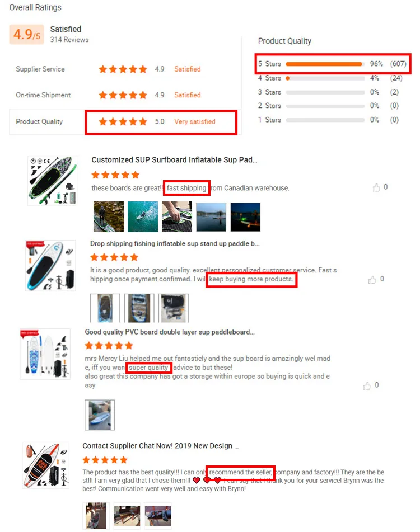Open black bag photo in second review

click(173, 308)
